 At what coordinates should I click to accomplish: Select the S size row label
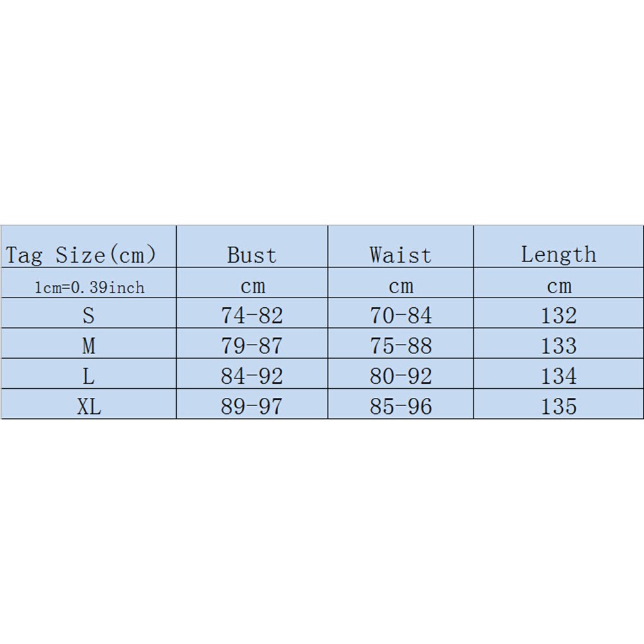coord(89,316)
